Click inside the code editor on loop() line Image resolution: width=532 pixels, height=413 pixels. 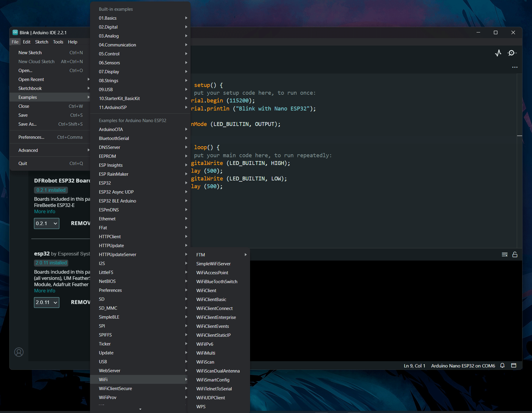pos(207,147)
